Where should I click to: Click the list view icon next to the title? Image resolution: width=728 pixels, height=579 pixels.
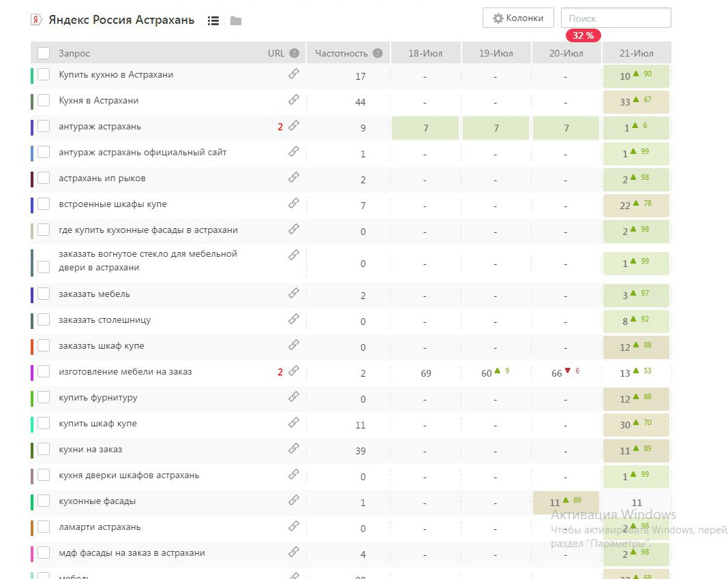(x=213, y=21)
